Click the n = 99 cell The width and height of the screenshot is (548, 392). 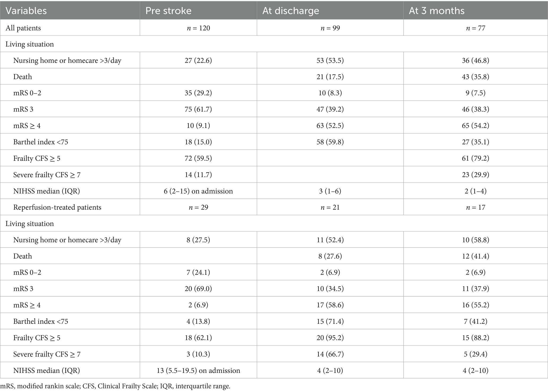point(330,28)
